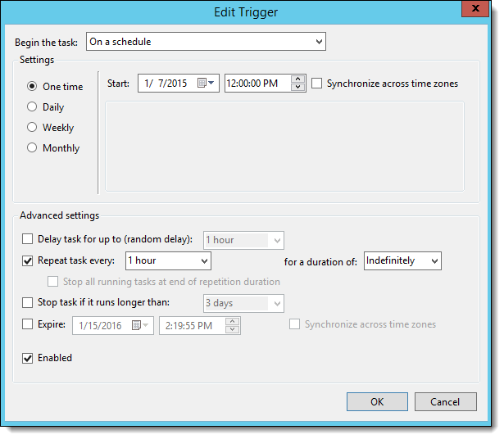Image resolution: width=504 pixels, height=439 pixels.
Task: Tick the Expire checkbox
Action: (x=29, y=325)
